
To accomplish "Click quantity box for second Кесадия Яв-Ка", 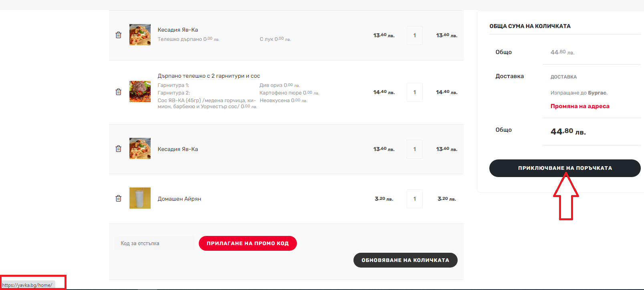I will point(414,149).
